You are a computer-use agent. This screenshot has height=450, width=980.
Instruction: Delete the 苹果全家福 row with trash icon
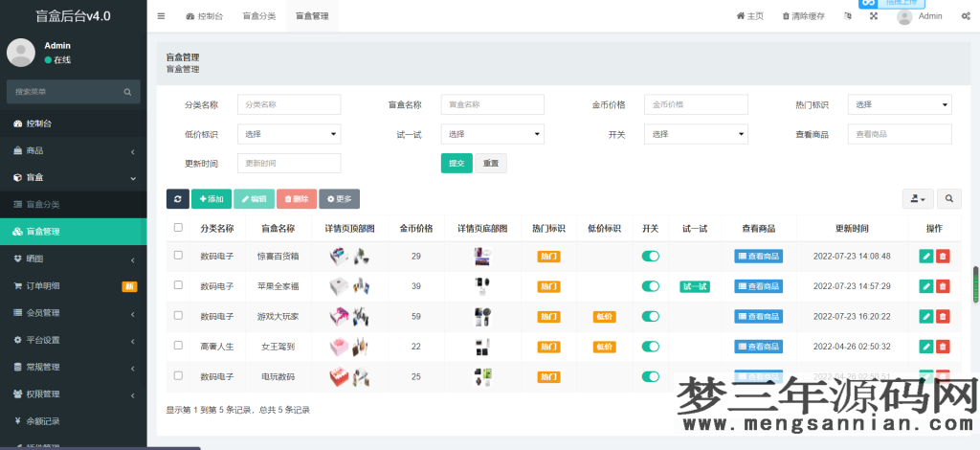943,286
